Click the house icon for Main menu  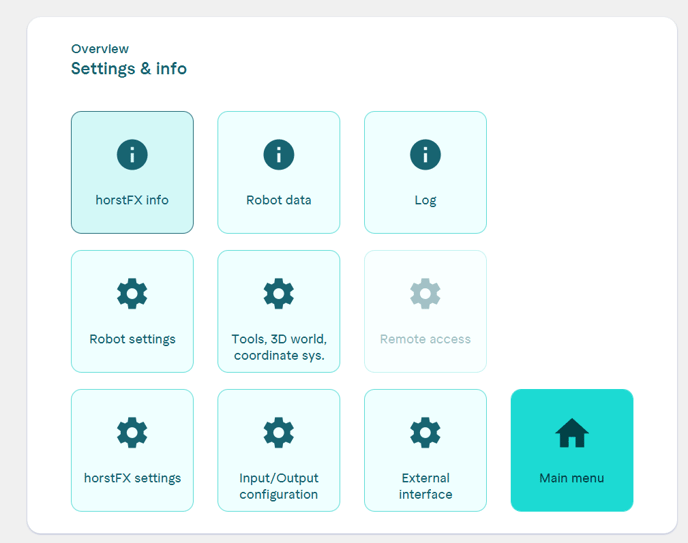point(571,433)
